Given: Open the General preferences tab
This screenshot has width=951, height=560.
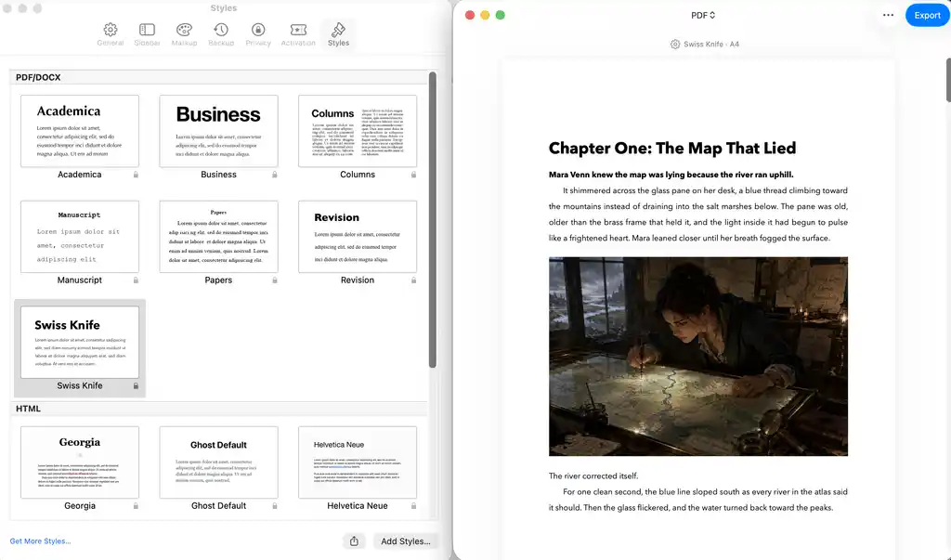Looking at the screenshot, I should coord(110,34).
